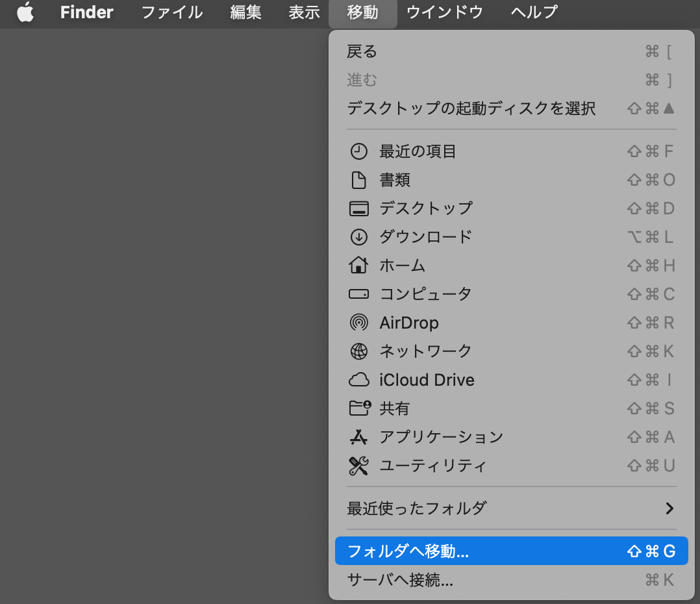Click the iCloud Drive cloud icon
This screenshot has width=700, height=604.
pos(358,380)
